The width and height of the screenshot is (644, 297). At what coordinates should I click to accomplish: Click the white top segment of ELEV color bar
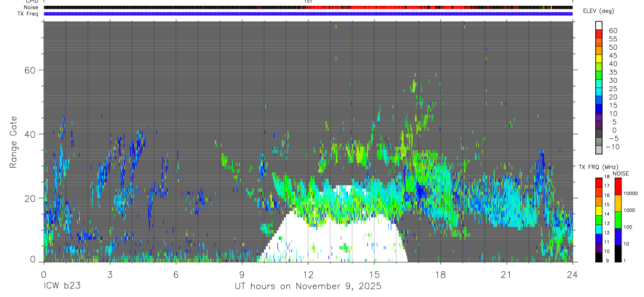pos(599,25)
